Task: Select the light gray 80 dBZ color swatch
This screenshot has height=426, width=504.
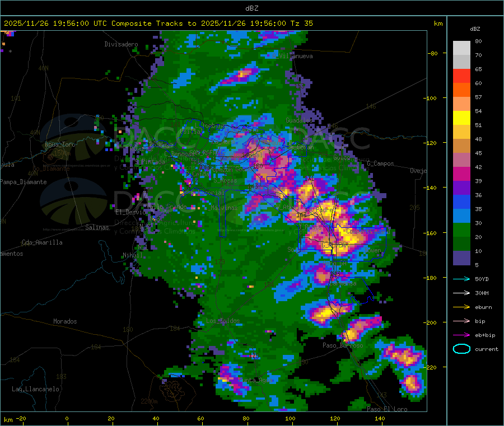Action: [x=461, y=48]
